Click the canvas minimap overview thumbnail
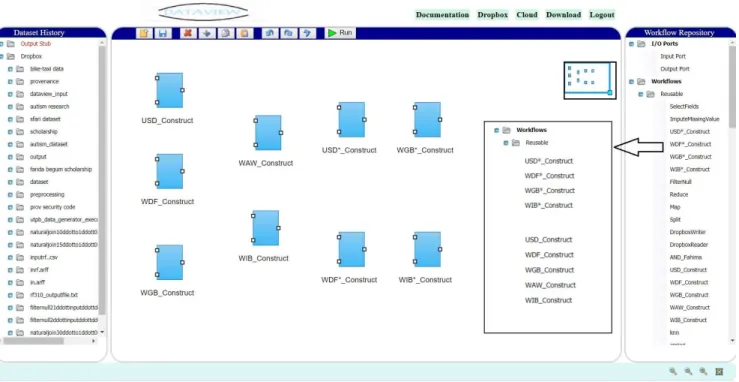This screenshot has width=739, height=382. (x=590, y=80)
